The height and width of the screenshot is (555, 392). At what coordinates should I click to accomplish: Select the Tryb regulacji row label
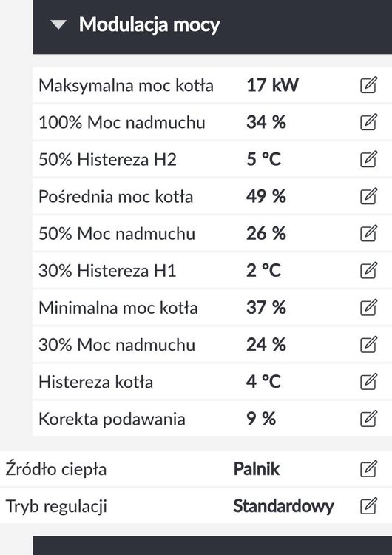(x=56, y=506)
